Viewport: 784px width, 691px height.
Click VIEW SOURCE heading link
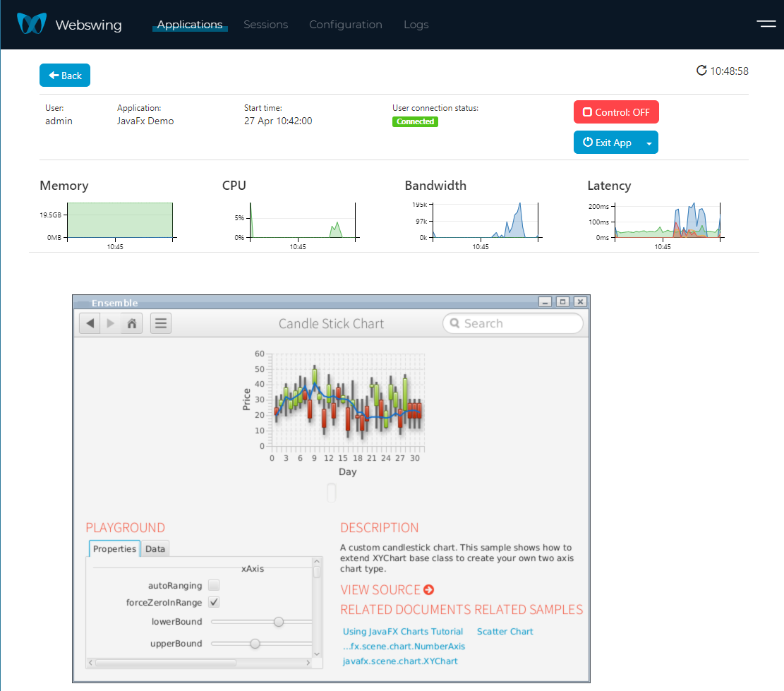pos(380,590)
